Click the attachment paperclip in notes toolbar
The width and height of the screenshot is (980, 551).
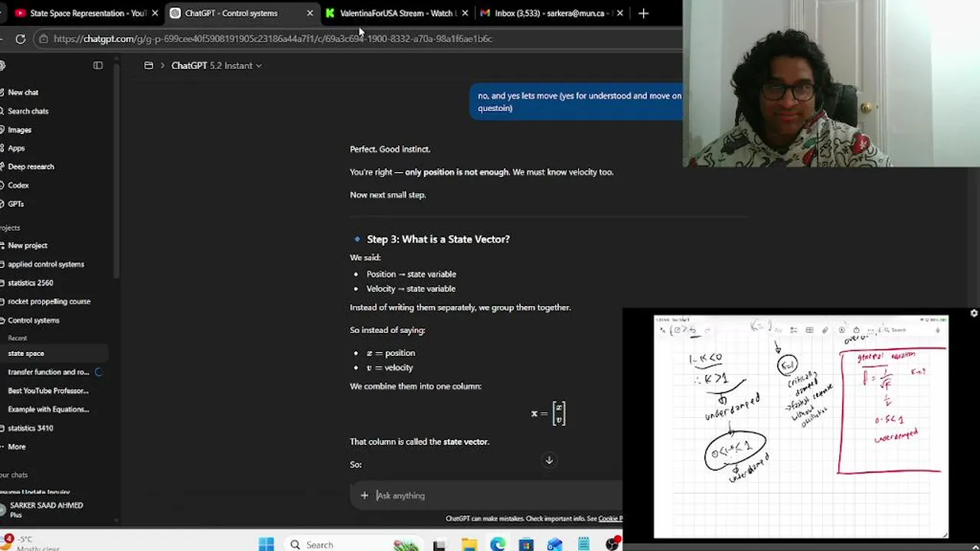point(825,330)
